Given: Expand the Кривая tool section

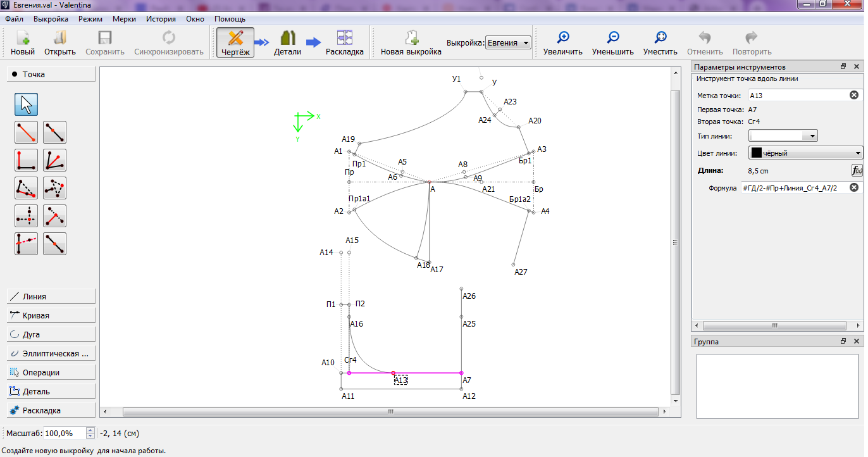Looking at the screenshot, I should (x=51, y=315).
